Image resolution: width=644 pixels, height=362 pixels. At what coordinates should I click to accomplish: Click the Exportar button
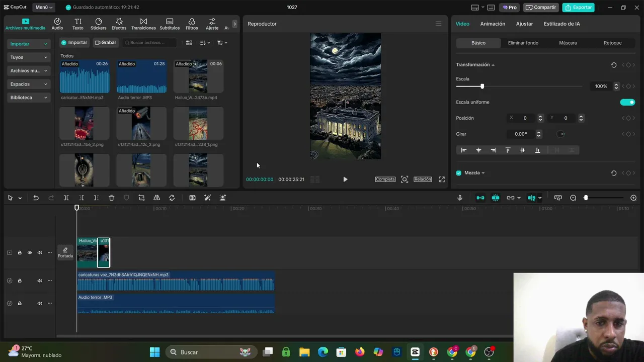click(x=578, y=8)
